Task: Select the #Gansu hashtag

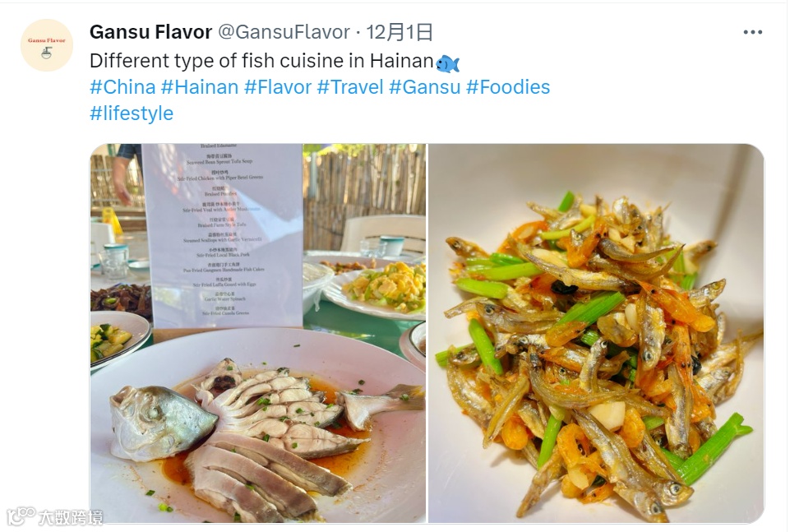Action: point(425,87)
